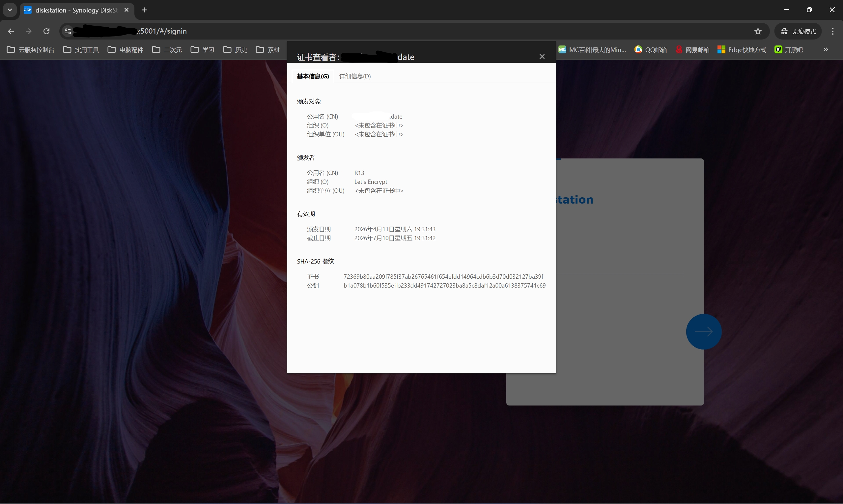This screenshot has width=843, height=504.
Task: Open the 开黑吧 bookmark
Action: 789,50
